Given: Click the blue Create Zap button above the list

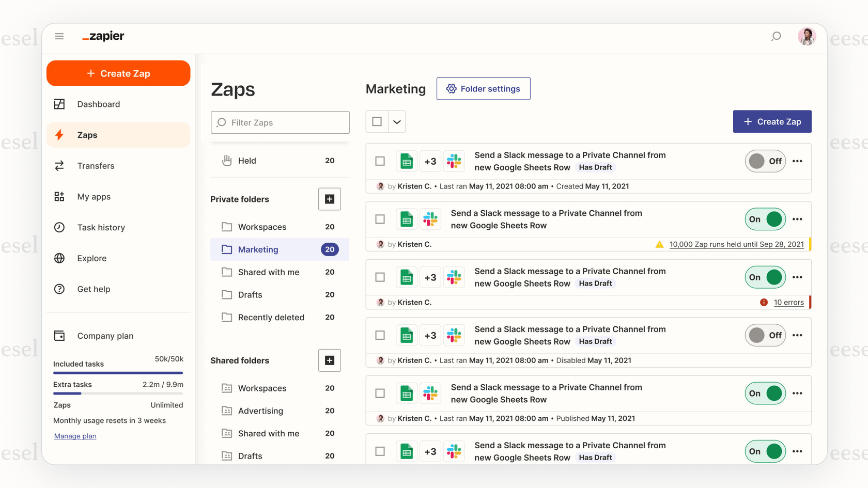Looking at the screenshot, I should tap(772, 121).
